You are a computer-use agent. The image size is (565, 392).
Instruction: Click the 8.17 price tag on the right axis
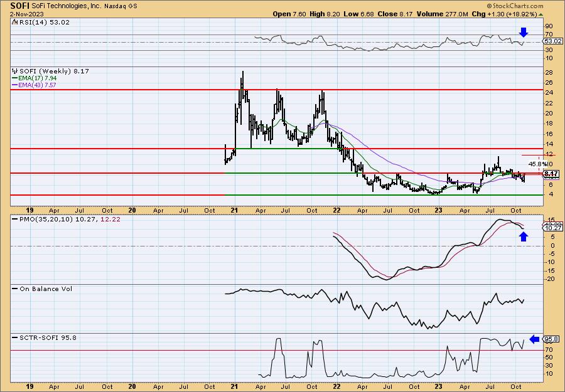click(551, 174)
